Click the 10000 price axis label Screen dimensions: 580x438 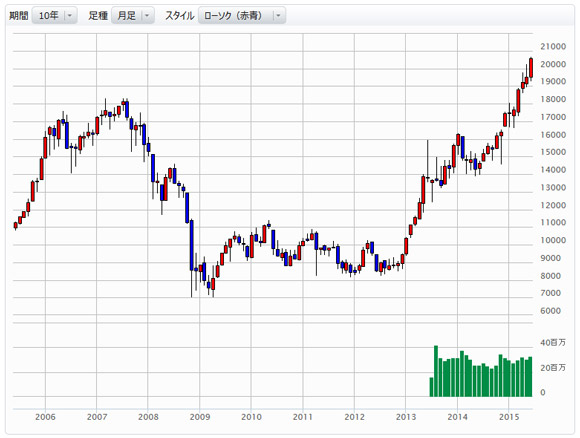(x=553, y=240)
